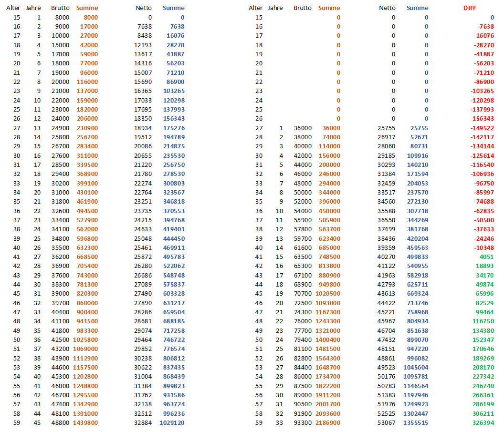Select the blue sum 963724

174,404
